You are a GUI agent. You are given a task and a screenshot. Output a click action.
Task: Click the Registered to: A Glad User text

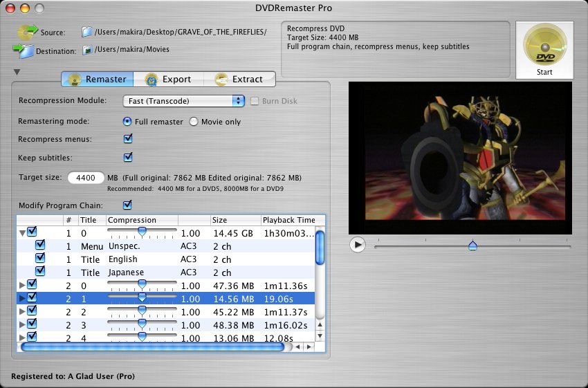pyautogui.click(x=73, y=376)
